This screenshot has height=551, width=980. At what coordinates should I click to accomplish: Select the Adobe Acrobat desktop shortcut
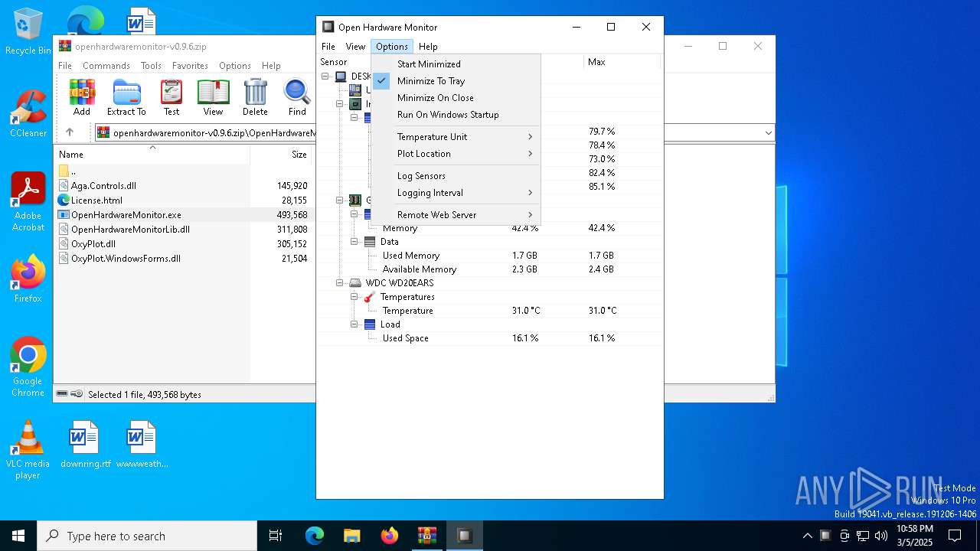[28, 201]
